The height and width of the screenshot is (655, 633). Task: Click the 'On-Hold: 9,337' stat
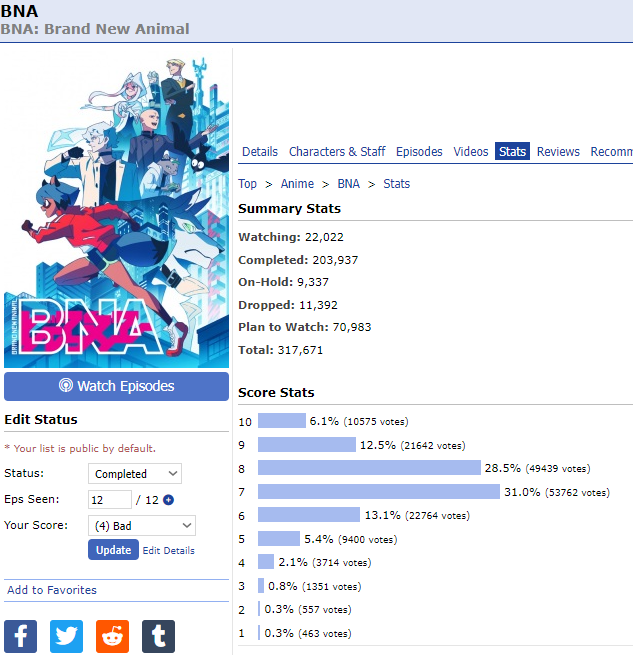point(283,282)
